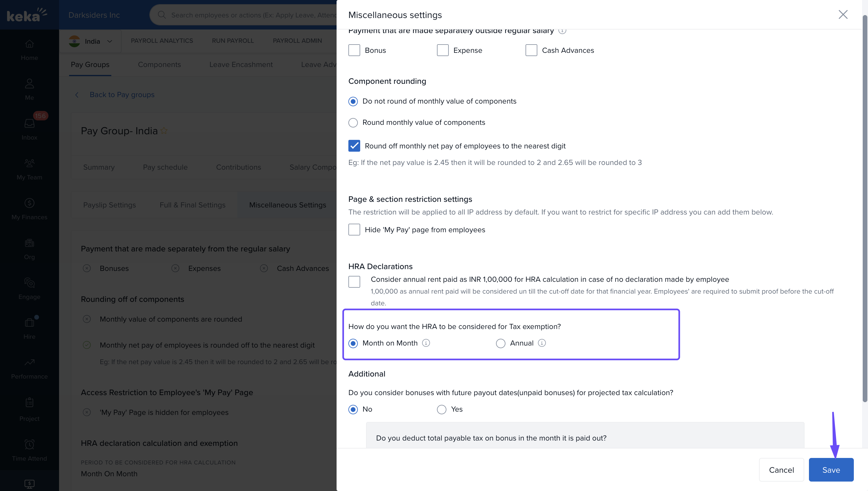Screen dimensions: 868x491
Task: Check Hide 'My Pay' page from employees
Action: point(354,230)
